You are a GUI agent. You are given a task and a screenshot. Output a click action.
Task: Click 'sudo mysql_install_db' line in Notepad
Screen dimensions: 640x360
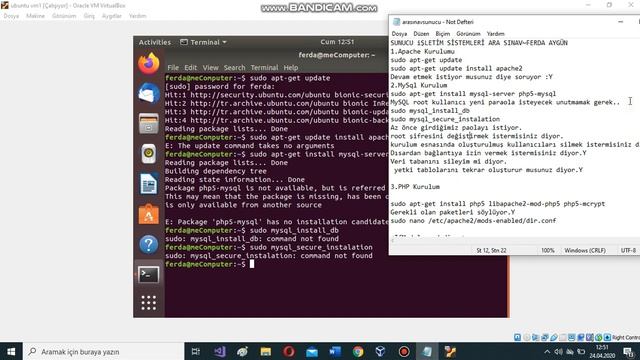point(430,111)
